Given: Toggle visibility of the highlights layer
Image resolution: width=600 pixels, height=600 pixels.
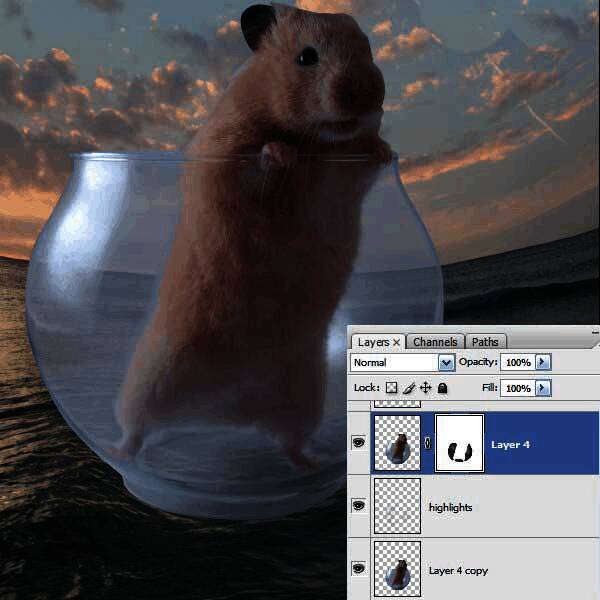Looking at the screenshot, I should (x=359, y=507).
